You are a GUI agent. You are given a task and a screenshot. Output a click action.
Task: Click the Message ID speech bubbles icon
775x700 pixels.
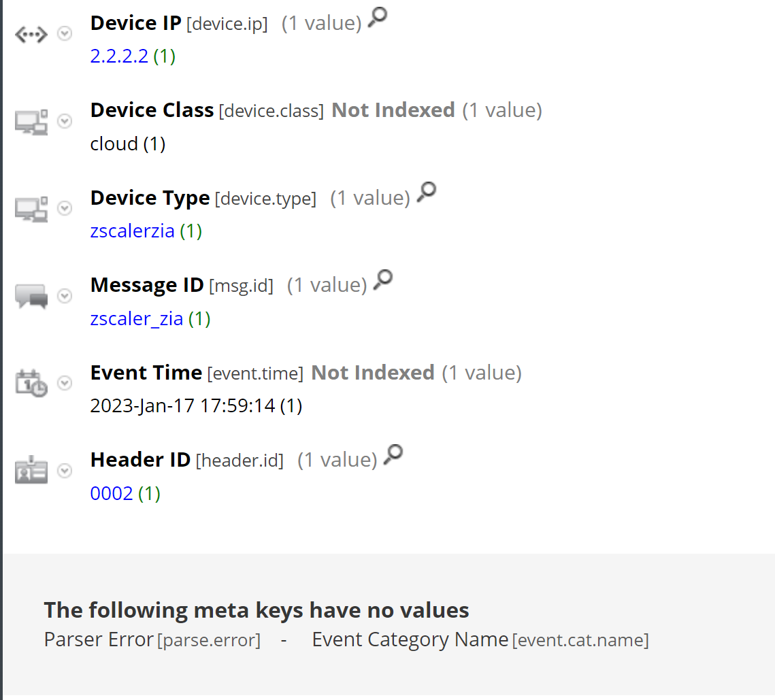[31, 297]
